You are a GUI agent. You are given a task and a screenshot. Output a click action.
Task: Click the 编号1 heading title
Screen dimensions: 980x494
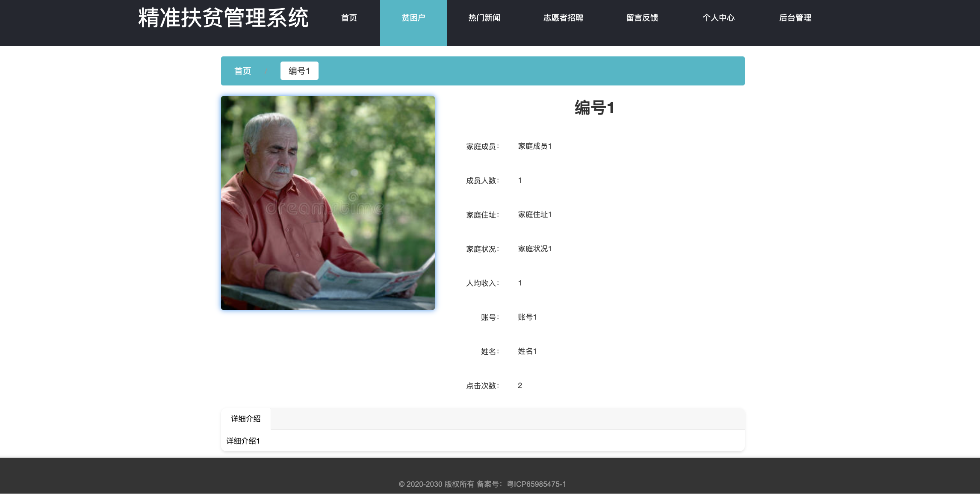pyautogui.click(x=594, y=108)
